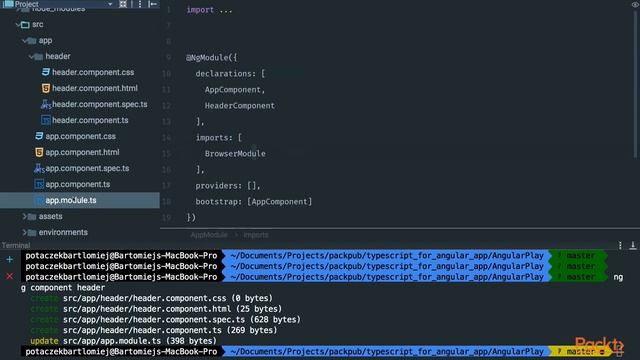Click the 'g component header' terminal command text
The width and height of the screenshot is (640, 360).
point(62,288)
